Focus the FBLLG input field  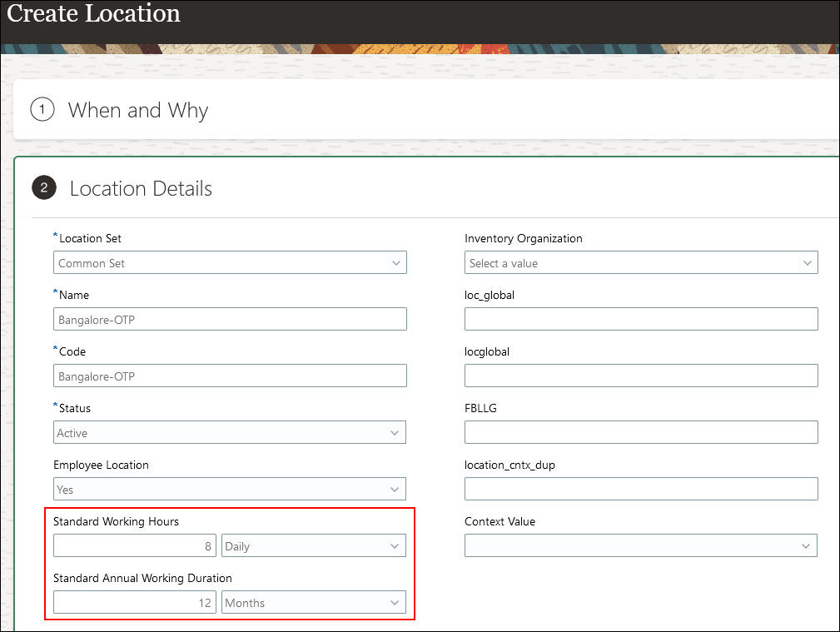click(x=641, y=433)
